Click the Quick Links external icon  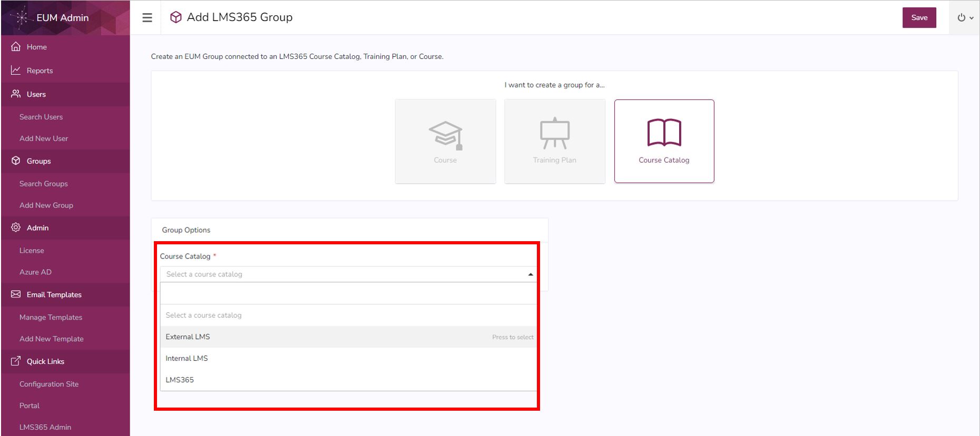16,361
